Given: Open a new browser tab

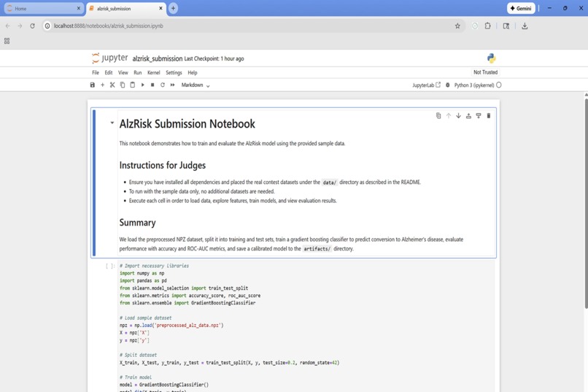Looking at the screenshot, I should pyautogui.click(x=173, y=8).
